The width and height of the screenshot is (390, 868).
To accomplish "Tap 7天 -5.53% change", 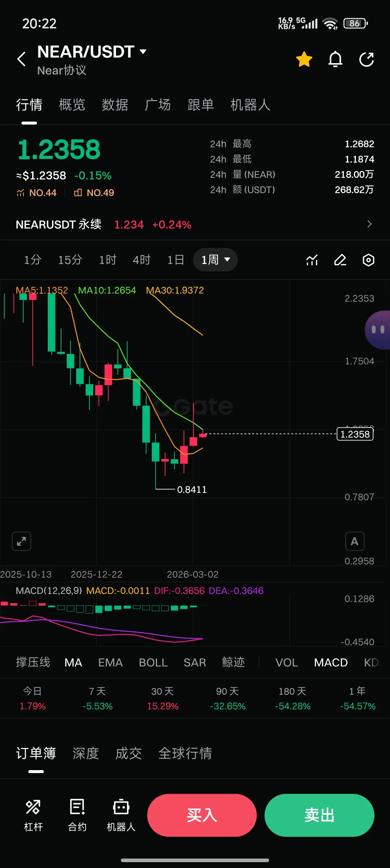I will 97,699.
